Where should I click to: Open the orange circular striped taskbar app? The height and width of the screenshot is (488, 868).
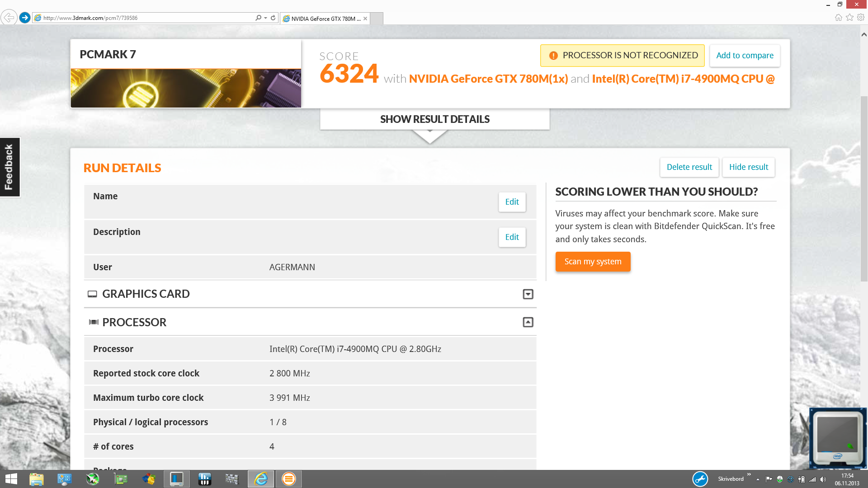(x=288, y=479)
